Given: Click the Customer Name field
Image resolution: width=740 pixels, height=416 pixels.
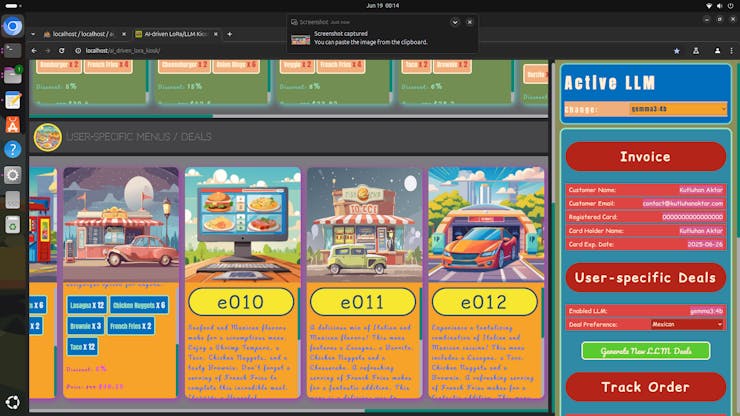Looking at the screenshot, I should point(646,190).
